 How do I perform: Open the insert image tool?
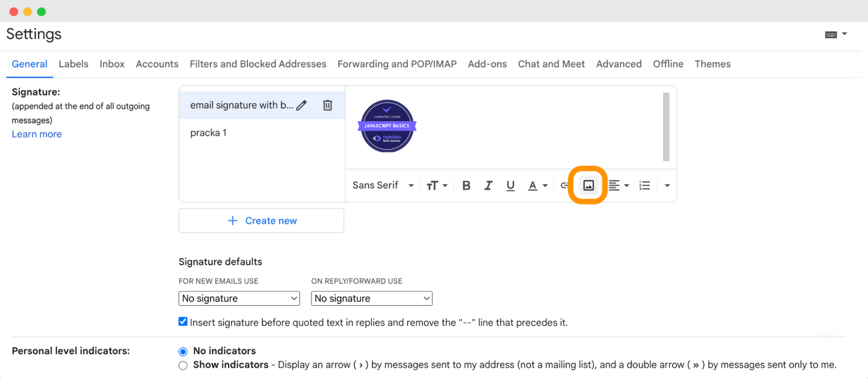[x=588, y=186]
